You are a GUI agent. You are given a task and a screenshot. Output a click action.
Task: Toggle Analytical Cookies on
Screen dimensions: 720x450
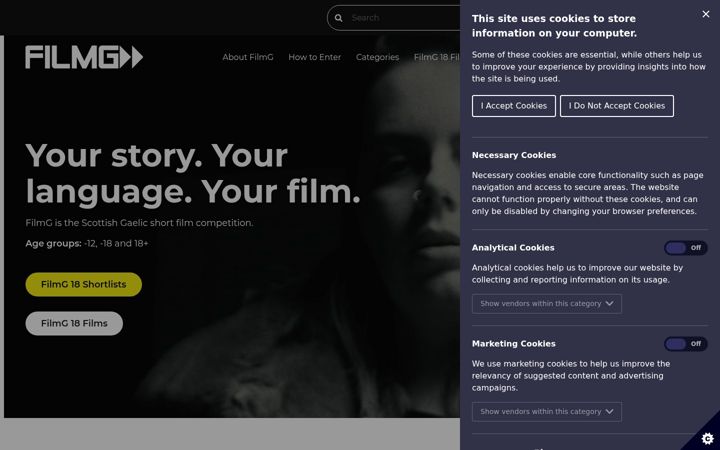[686, 248]
